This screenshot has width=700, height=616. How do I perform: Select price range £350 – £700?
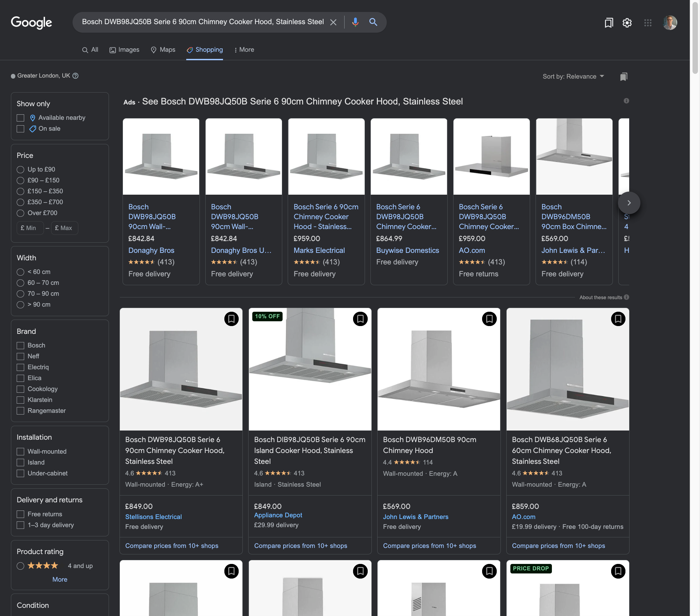pyautogui.click(x=20, y=202)
